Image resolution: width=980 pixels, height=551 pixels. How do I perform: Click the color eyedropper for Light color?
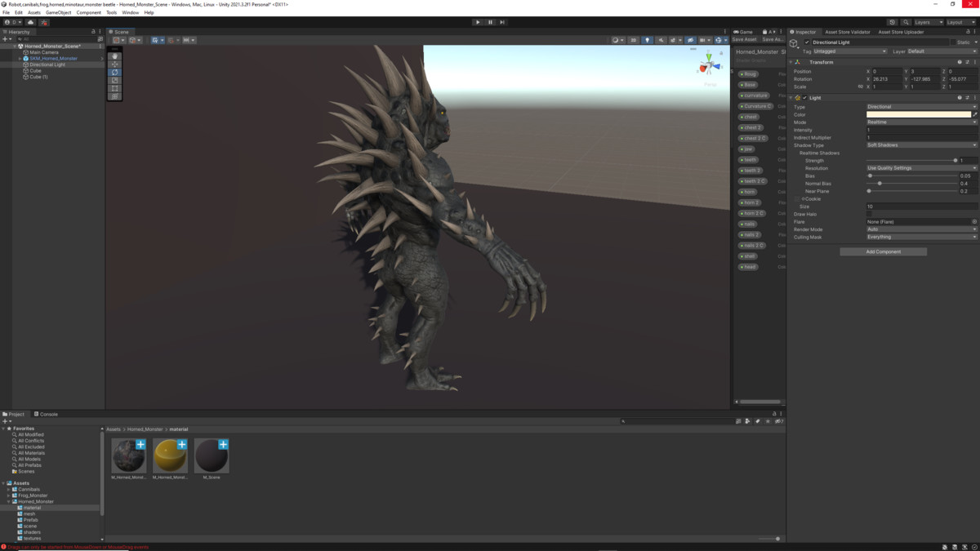pos(975,114)
